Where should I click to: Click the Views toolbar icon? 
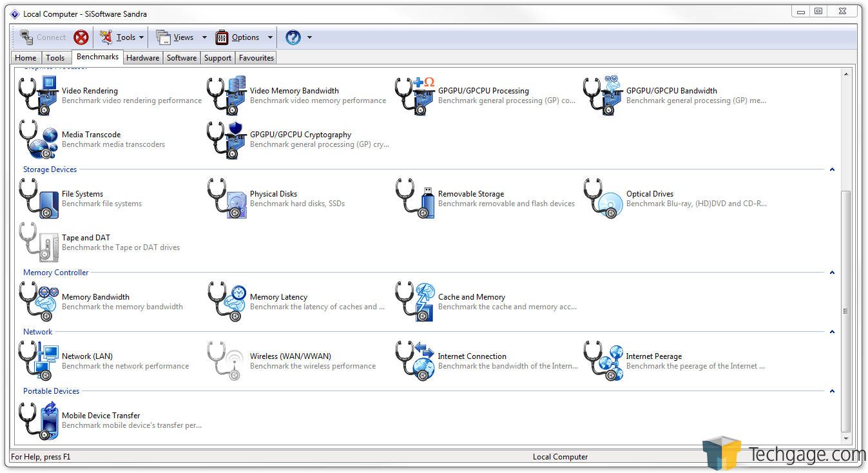tap(164, 37)
